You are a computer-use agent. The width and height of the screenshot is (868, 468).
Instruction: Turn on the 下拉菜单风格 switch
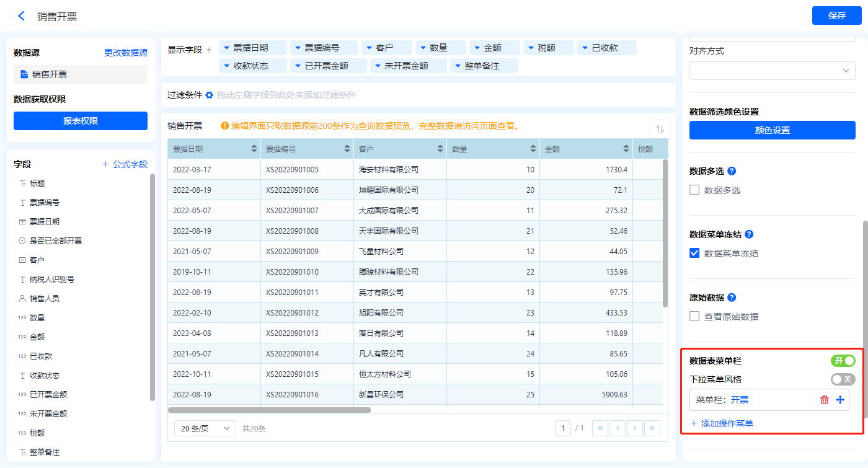843,379
